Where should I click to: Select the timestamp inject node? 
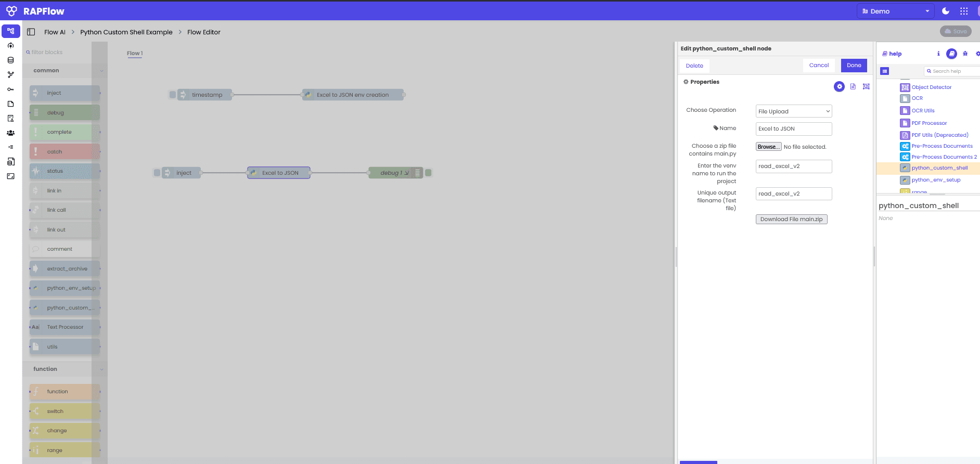(x=205, y=95)
